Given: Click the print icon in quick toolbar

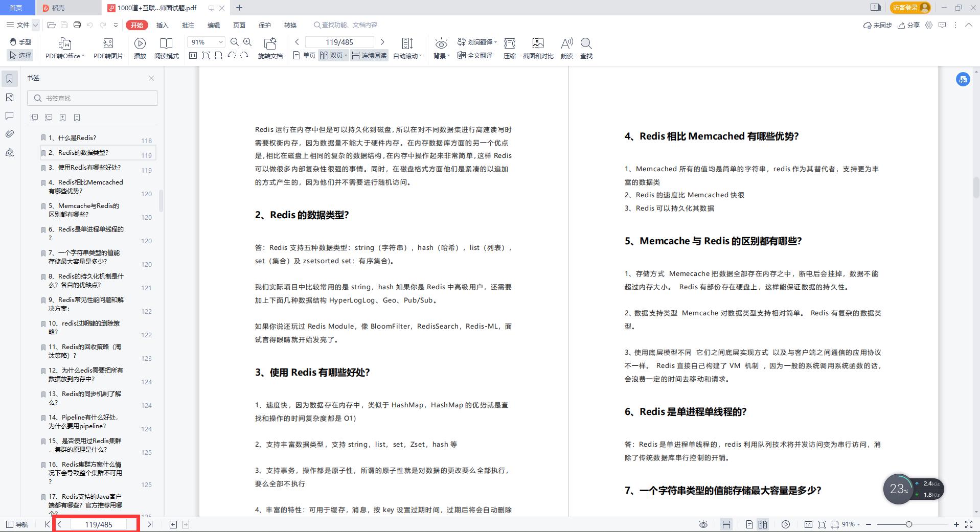Looking at the screenshot, I should click(x=77, y=25).
